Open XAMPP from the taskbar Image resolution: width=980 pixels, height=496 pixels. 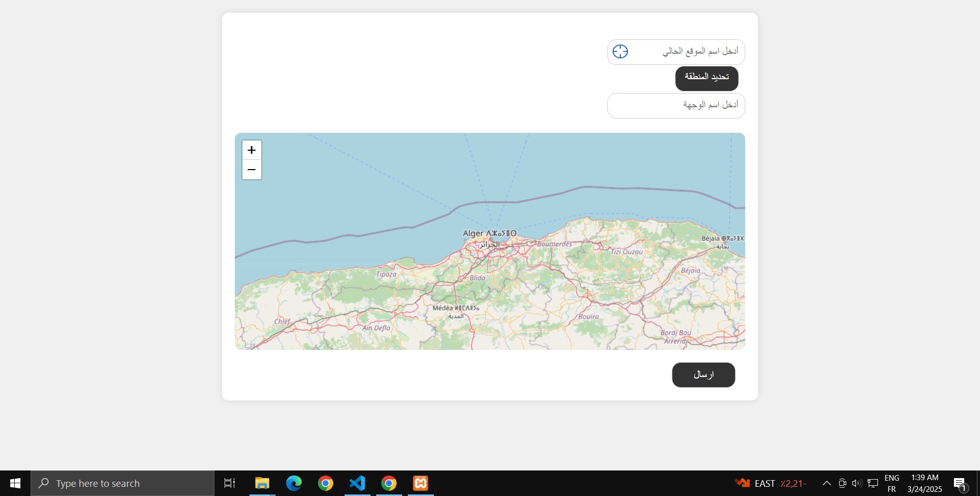[x=421, y=483]
